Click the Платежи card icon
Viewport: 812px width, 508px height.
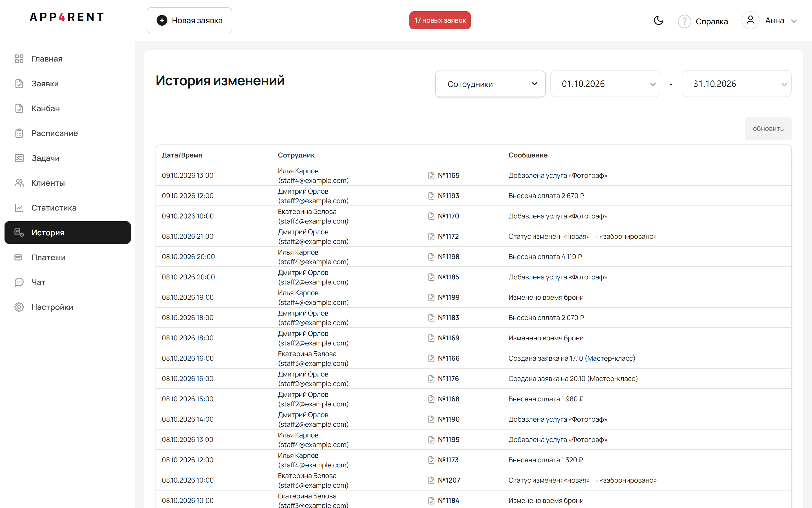[18, 257]
